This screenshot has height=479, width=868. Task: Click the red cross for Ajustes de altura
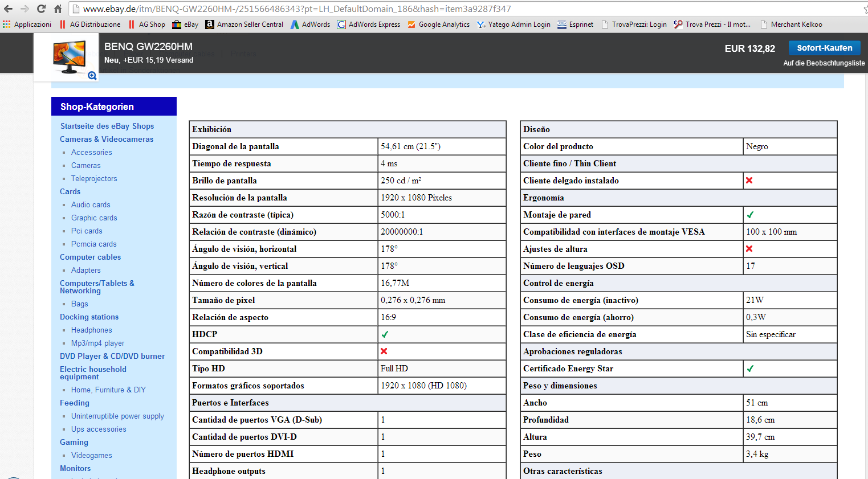[x=749, y=249]
